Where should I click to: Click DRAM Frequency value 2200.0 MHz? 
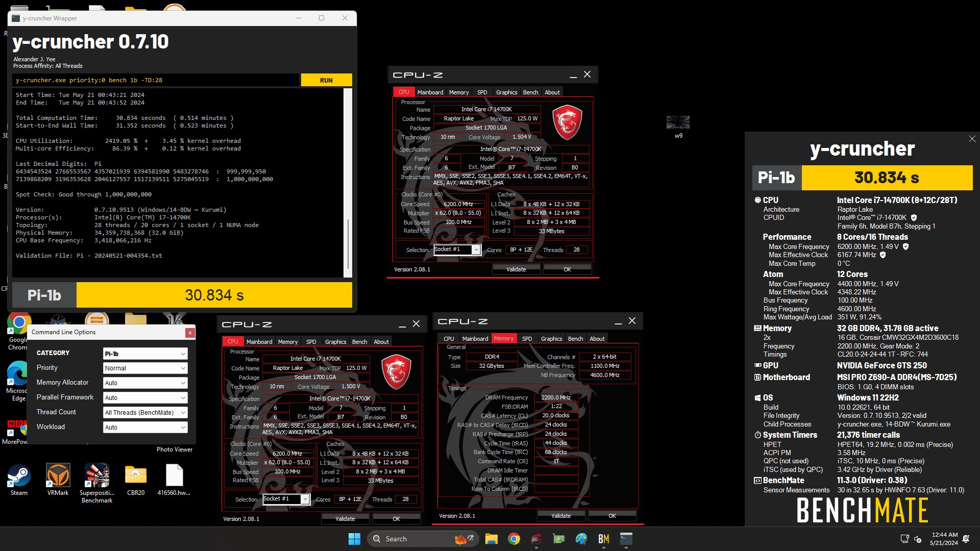[556, 397]
